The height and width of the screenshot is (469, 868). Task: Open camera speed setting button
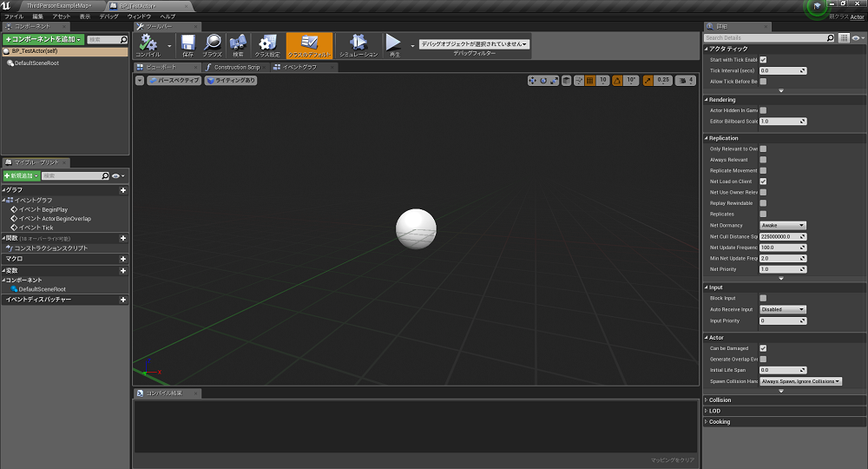[x=686, y=80]
